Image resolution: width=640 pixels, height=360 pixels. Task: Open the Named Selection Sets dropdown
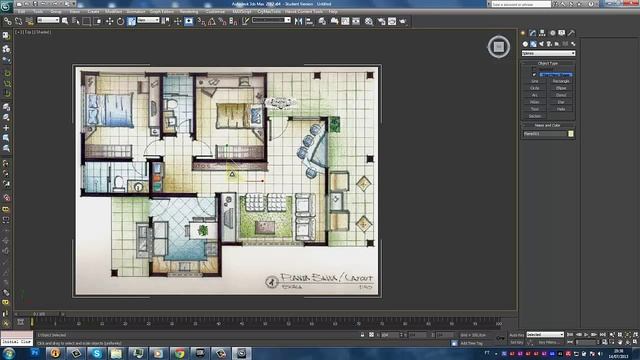pyautogui.click(x=271, y=20)
